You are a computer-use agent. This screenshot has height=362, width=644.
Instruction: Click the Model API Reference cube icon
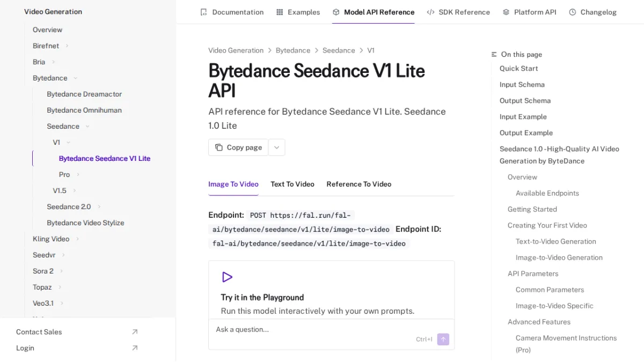coord(336,12)
